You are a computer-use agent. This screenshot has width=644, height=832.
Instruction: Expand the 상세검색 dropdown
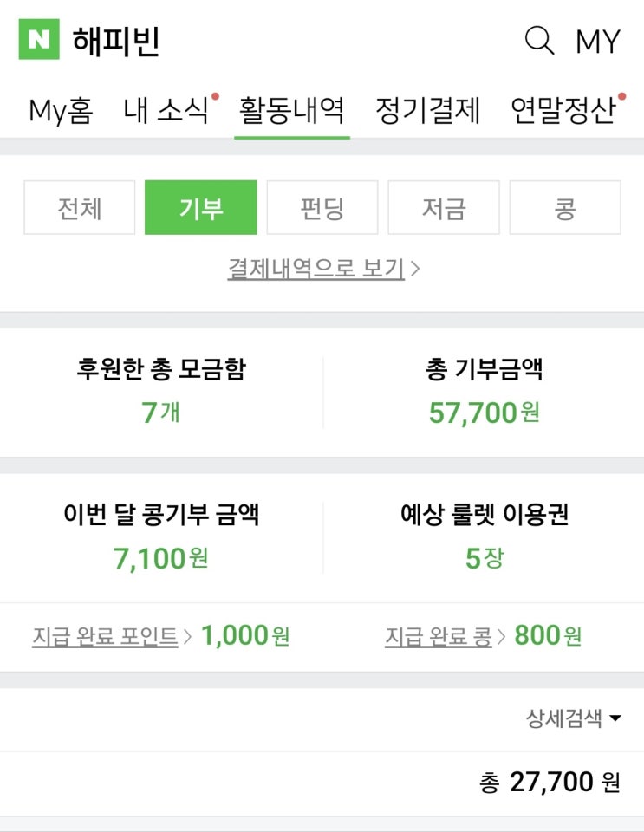(x=574, y=718)
